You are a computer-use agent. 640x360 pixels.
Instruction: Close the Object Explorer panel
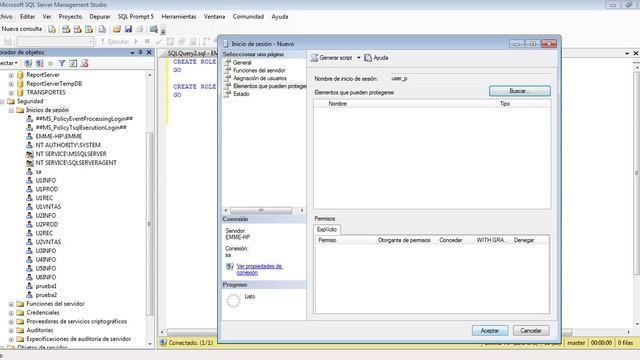coord(149,52)
